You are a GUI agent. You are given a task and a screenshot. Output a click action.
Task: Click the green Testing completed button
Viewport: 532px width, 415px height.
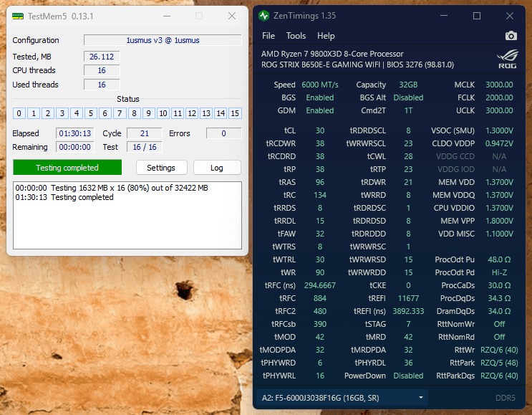click(67, 168)
